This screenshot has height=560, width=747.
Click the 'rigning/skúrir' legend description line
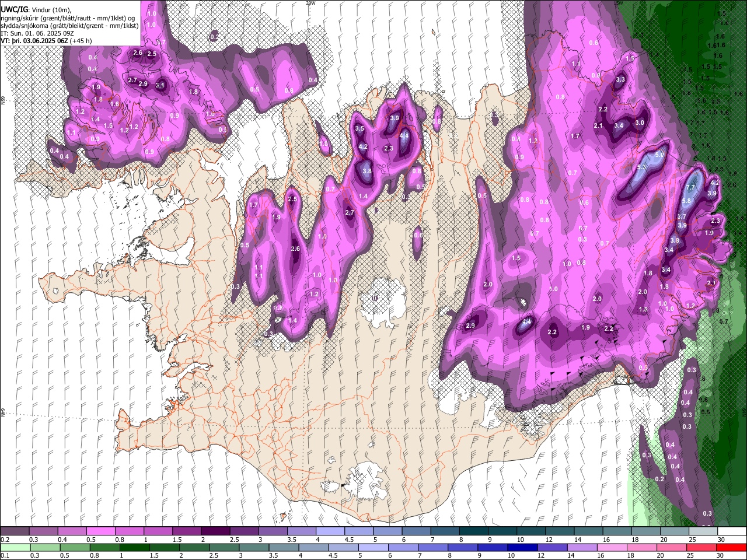[69, 18]
